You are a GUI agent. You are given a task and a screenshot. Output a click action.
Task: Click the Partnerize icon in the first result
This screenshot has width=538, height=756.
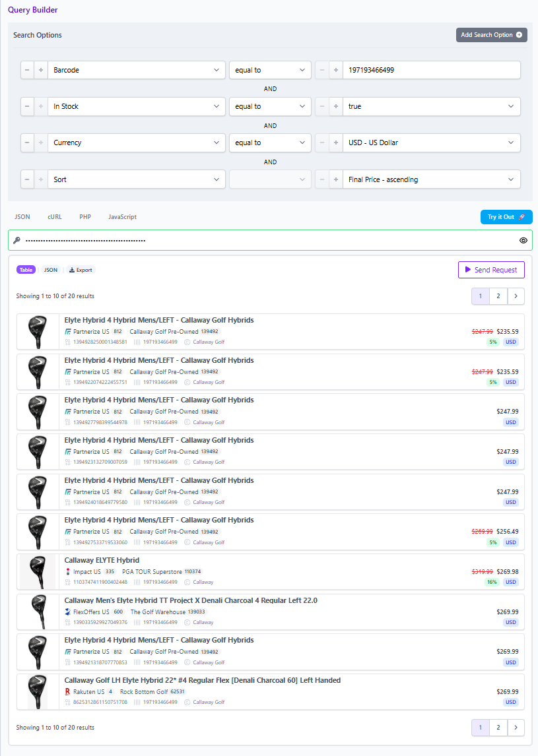click(67, 332)
